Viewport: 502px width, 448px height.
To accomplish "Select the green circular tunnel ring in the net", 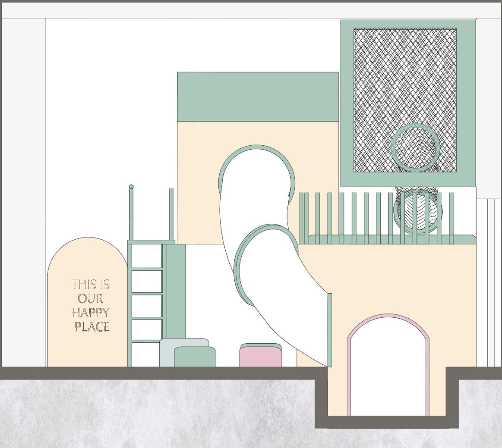I will tap(415, 147).
